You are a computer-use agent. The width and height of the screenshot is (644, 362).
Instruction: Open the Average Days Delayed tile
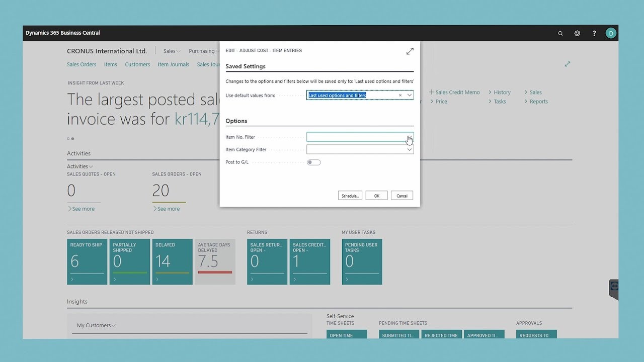pyautogui.click(x=215, y=262)
